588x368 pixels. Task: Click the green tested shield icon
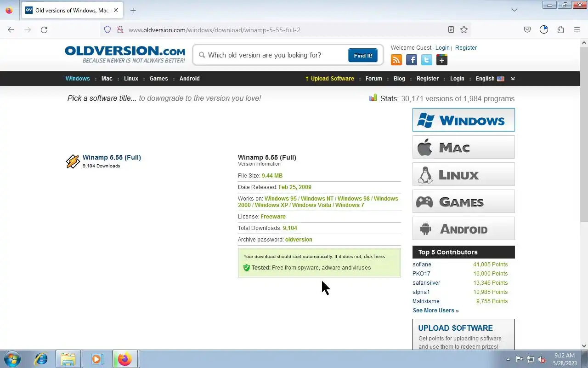point(247,268)
